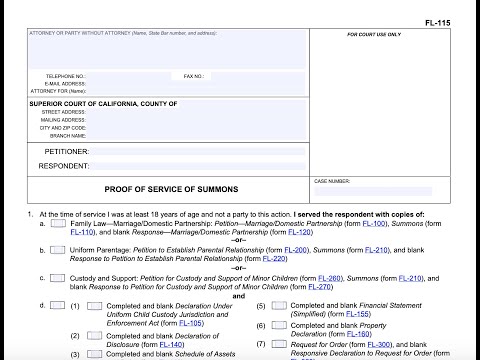Open the FL-105 form link
The image size is (480, 360).
[x=190, y=323]
